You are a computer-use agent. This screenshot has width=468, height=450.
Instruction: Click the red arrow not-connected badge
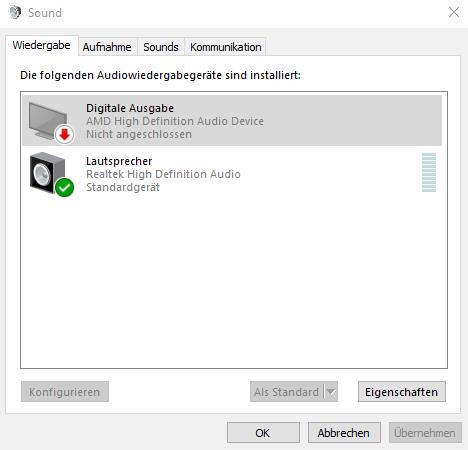click(x=64, y=135)
